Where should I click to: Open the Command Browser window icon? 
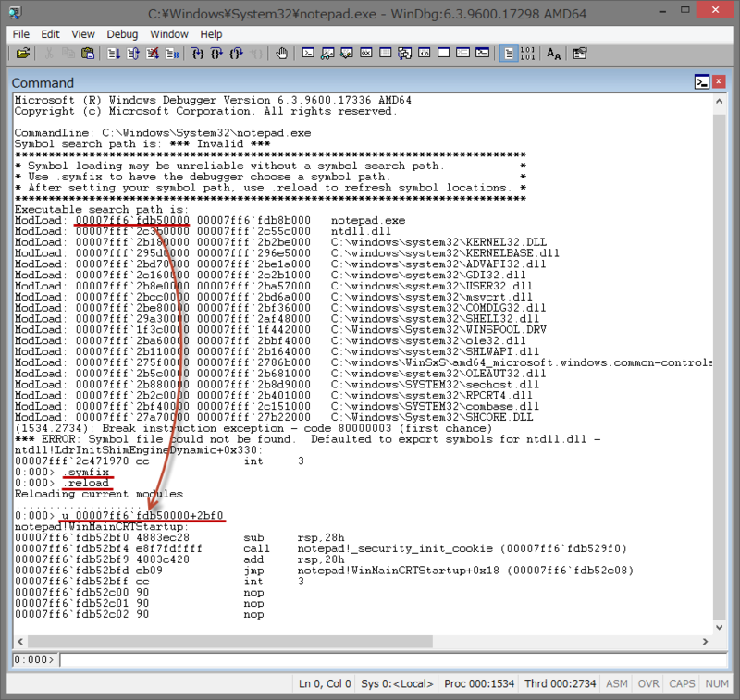click(482, 53)
